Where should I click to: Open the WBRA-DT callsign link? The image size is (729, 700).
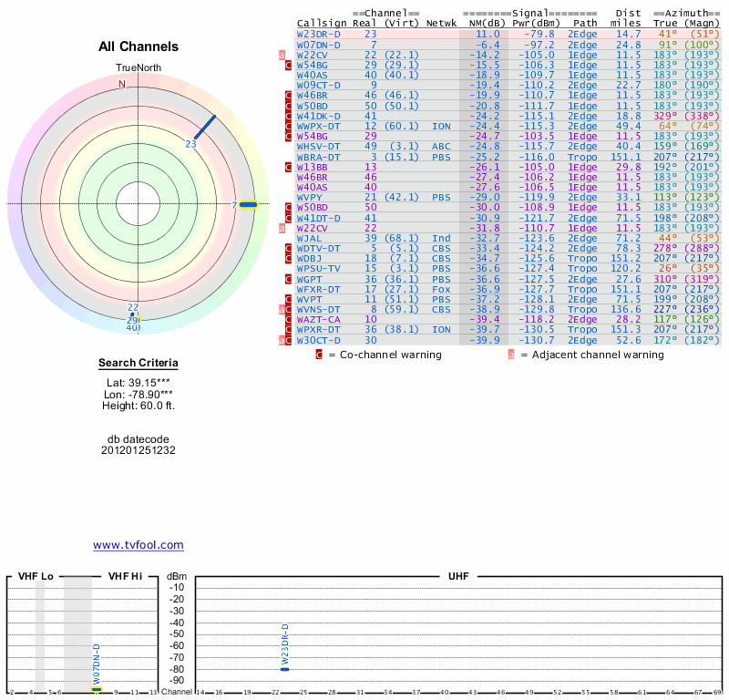pos(318,157)
